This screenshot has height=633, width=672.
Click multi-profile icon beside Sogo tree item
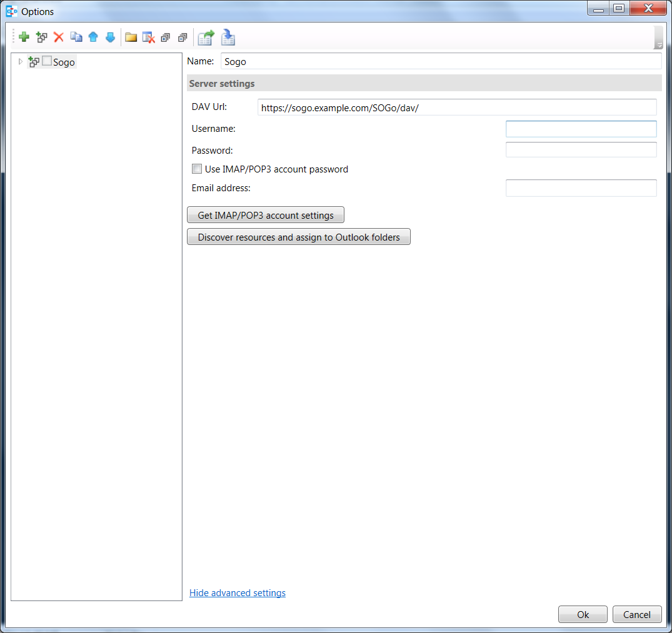pos(34,62)
